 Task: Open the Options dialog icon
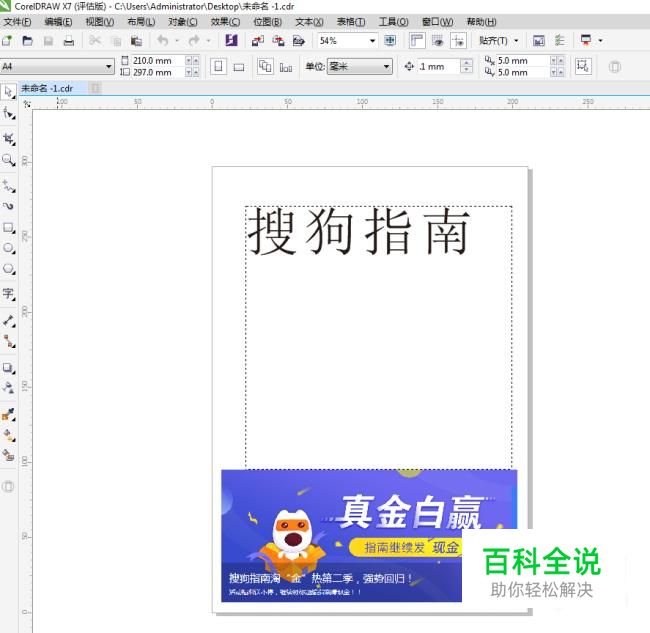tap(559, 41)
